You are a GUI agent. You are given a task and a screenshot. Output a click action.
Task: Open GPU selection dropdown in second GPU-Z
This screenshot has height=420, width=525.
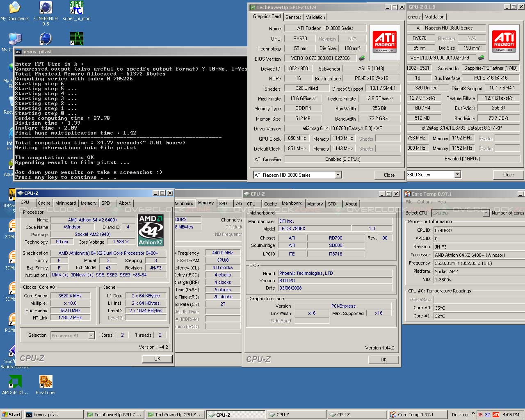tap(457, 175)
